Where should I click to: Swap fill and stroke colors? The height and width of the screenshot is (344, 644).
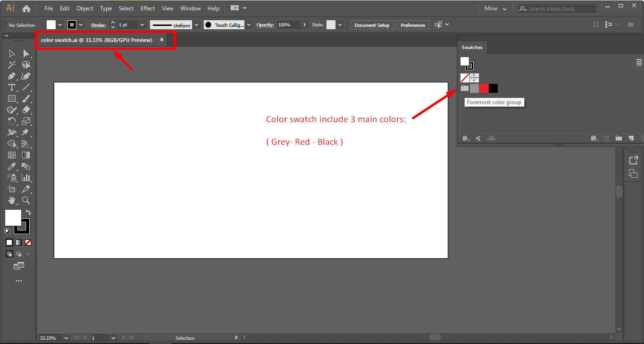(28, 213)
